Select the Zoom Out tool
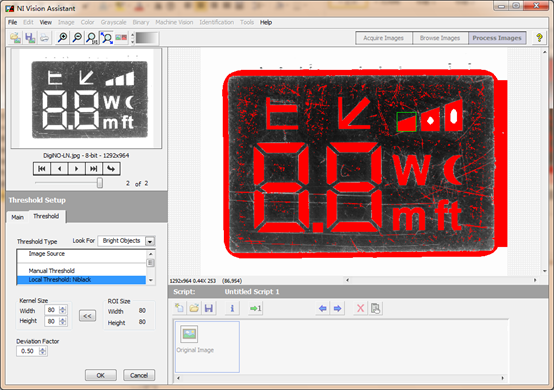The image size is (554, 390). (77, 37)
